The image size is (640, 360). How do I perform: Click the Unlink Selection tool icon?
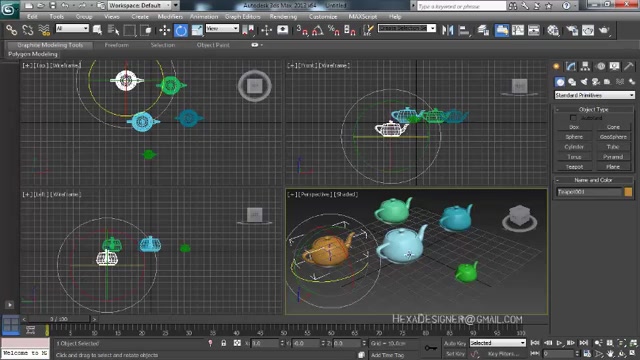[27, 30]
